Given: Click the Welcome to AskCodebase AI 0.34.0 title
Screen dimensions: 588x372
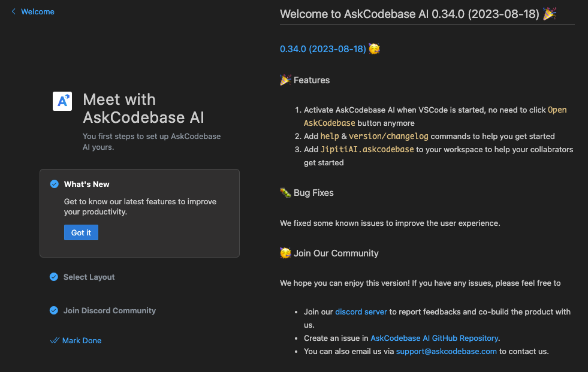Looking at the screenshot, I should click(x=409, y=14).
